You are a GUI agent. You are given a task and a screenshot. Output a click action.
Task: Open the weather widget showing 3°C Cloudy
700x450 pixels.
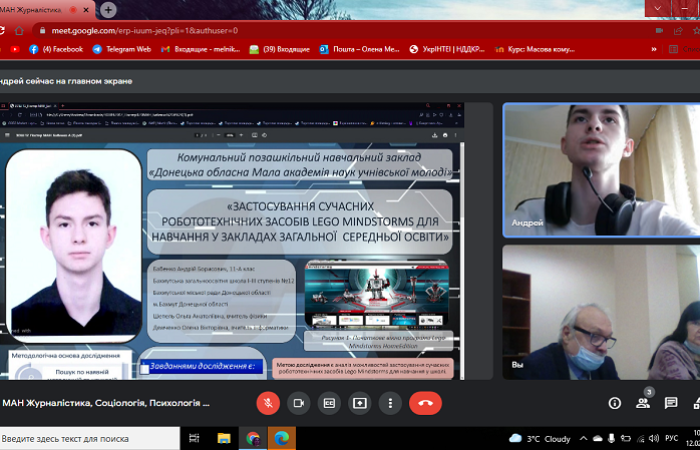(540, 438)
